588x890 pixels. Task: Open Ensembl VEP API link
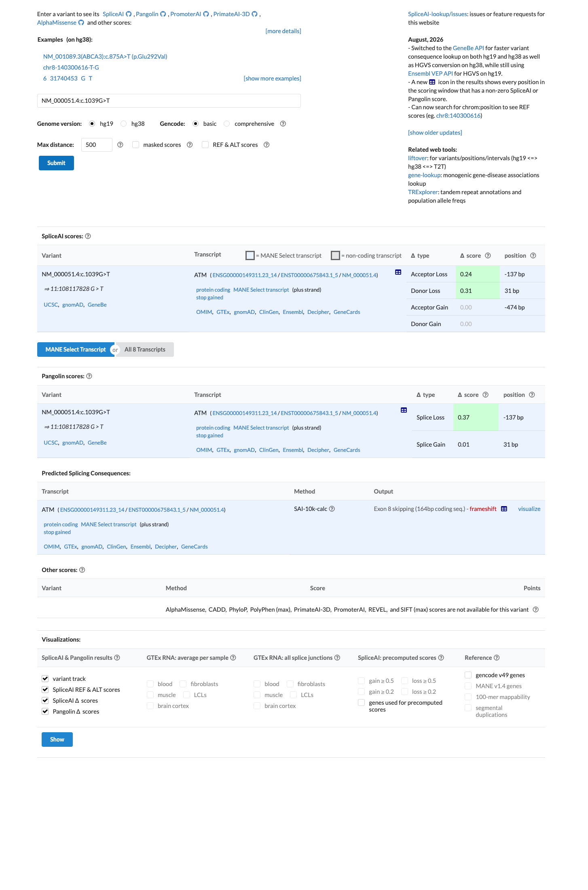430,74
